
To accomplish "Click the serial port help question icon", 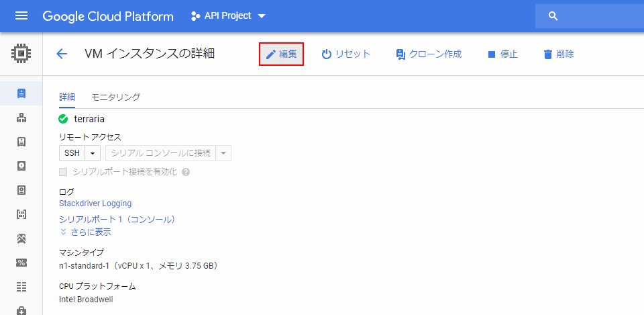I will [186, 172].
